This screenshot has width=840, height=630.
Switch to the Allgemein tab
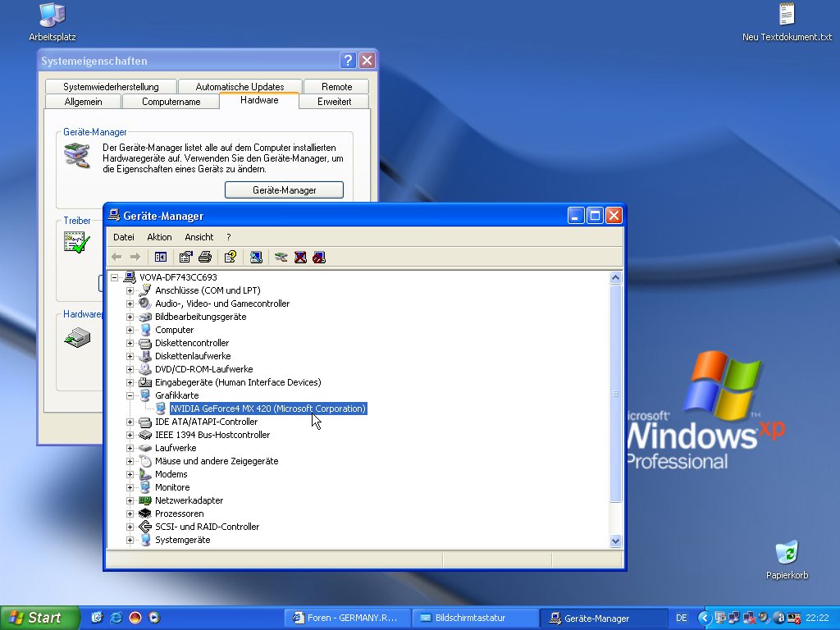pyautogui.click(x=83, y=101)
